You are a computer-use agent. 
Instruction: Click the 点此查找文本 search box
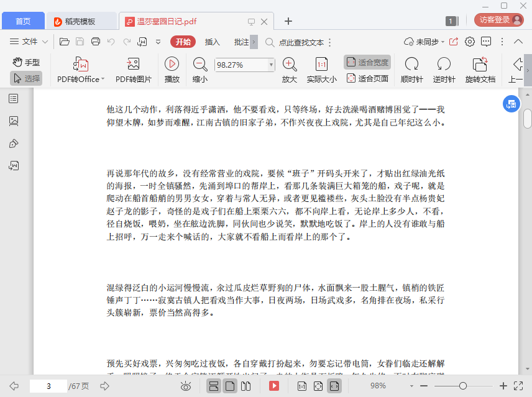click(301, 42)
